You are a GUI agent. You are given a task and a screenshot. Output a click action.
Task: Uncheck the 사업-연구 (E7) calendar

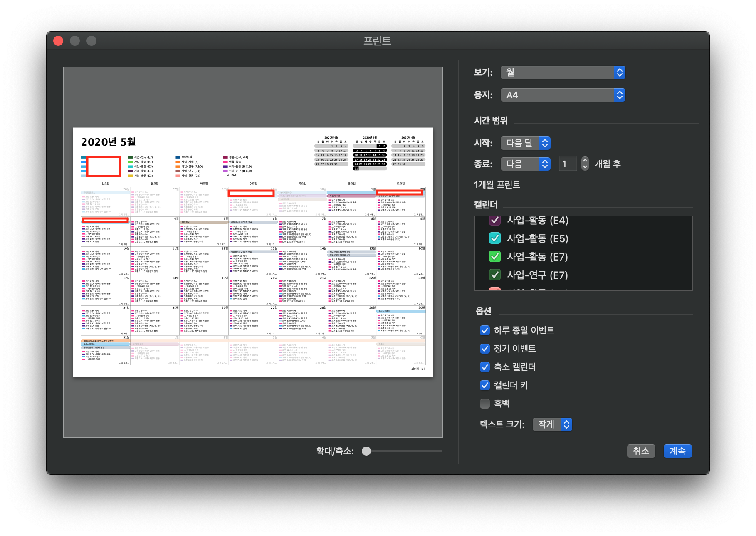(x=495, y=275)
